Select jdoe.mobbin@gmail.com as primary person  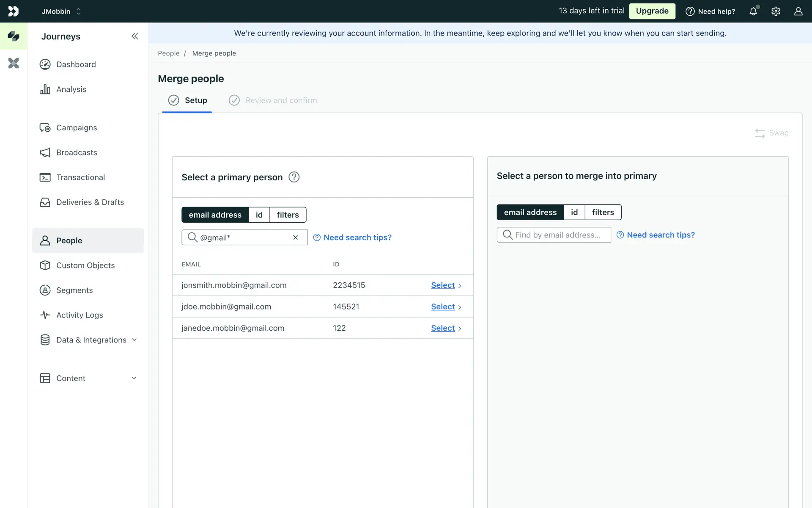click(x=443, y=306)
